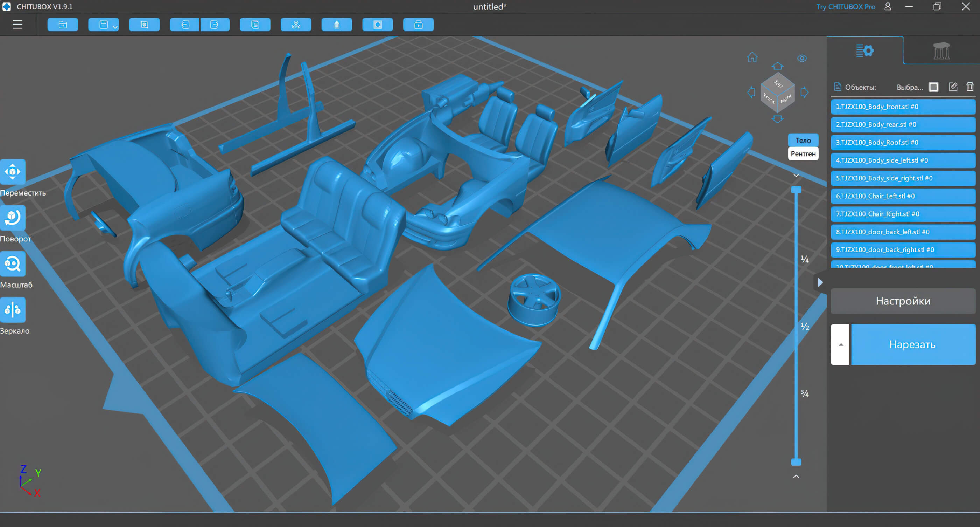Click the top handle of layer slider
Image resolution: width=980 pixels, height=527 pixels.
[796, 190]
